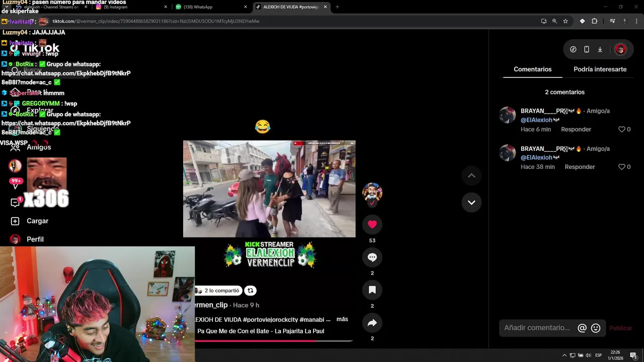The width and height of the screenshot is (644, 362).
Task: Focus the 'Añadir comentario...' field
Action: (x=538, y=328)
